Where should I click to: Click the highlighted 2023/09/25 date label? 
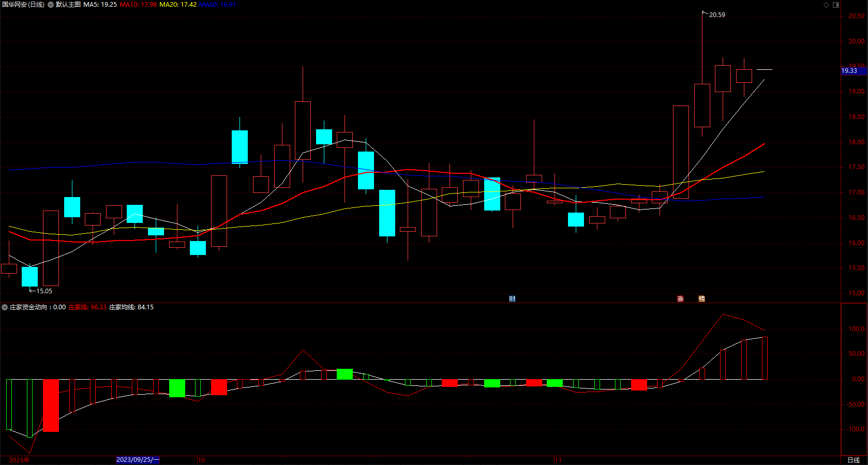click(x=138, y=460)
